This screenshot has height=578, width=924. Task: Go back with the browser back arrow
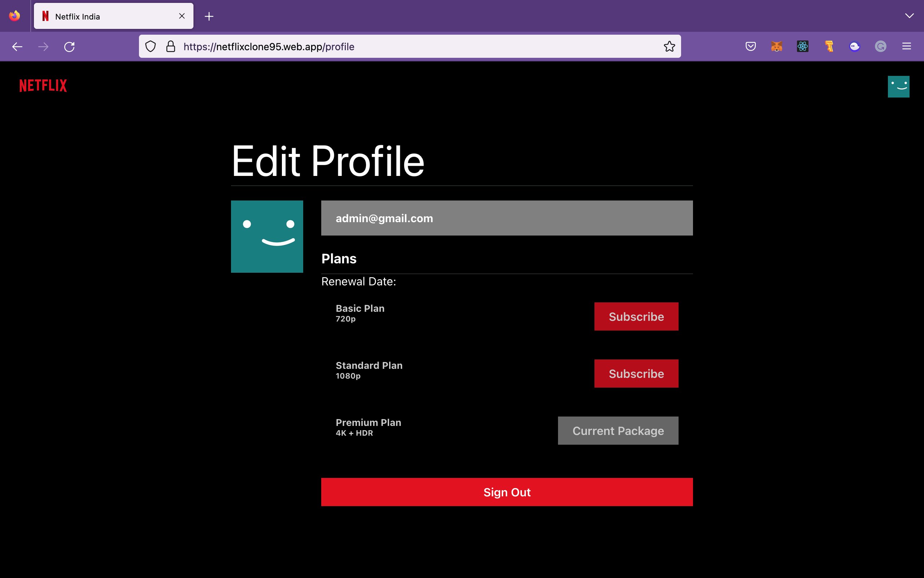click(17, 47)
